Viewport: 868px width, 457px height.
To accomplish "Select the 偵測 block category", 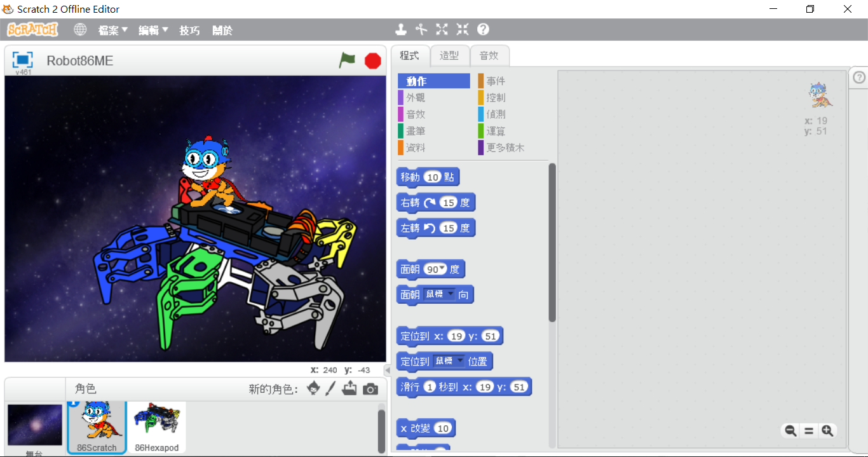I will (x=512, y=114).
